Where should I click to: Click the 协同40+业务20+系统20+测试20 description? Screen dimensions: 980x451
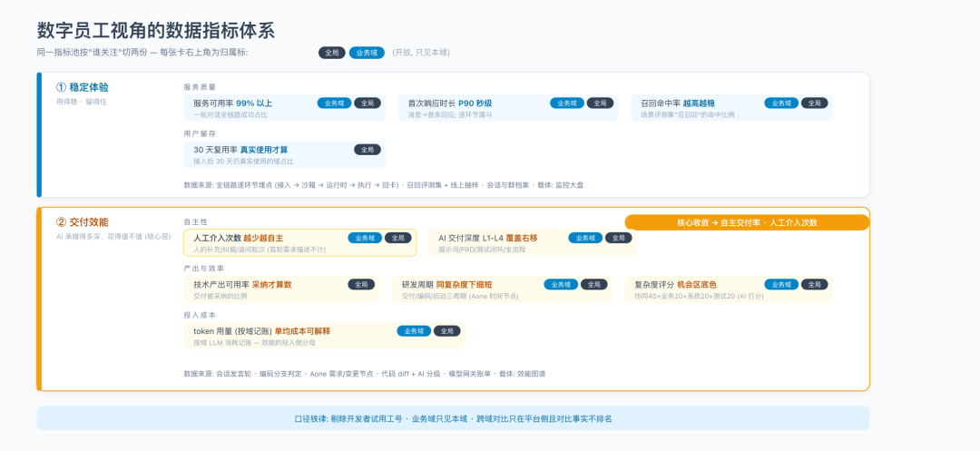(700, 296)
